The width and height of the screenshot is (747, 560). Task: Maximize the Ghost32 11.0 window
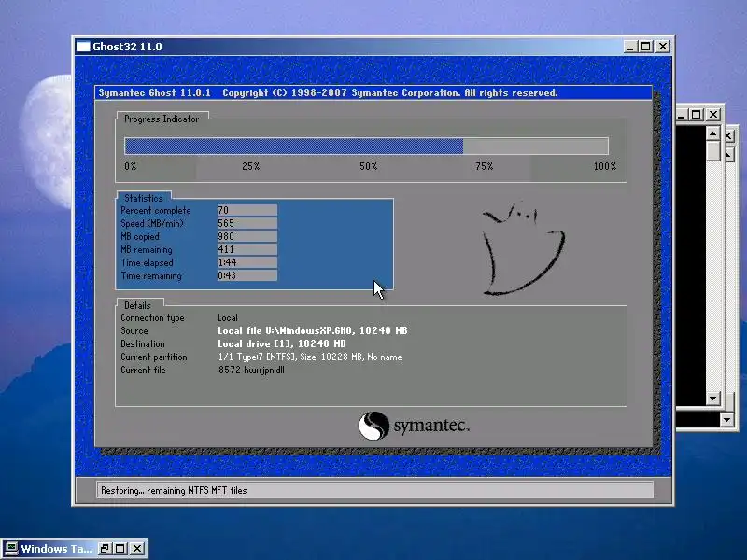tap(646, 47)
